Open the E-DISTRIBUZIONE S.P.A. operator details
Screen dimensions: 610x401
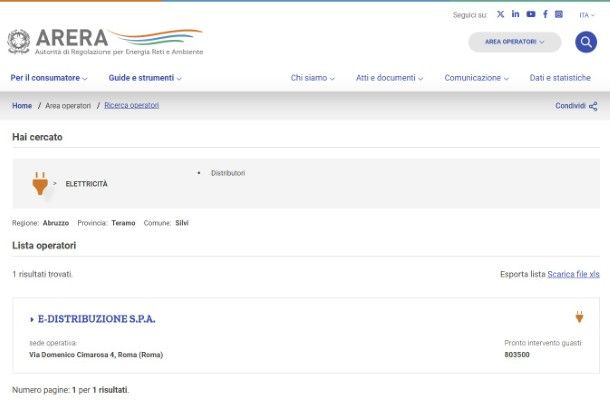coord(96,319)
